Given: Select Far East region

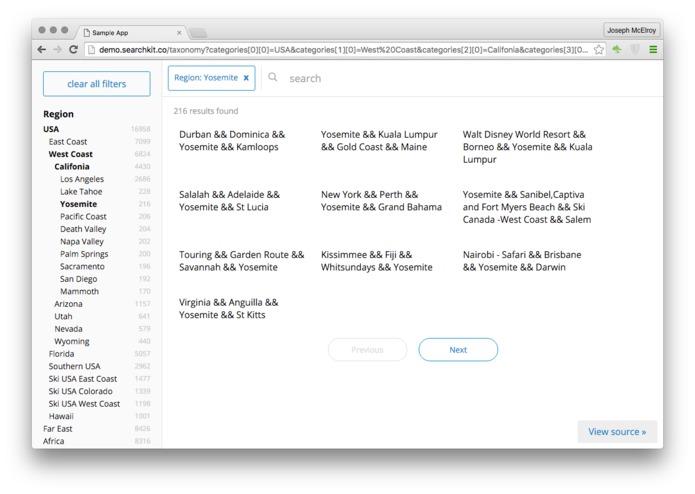Looking at the screenshot, I should click(x=58, y=428).
